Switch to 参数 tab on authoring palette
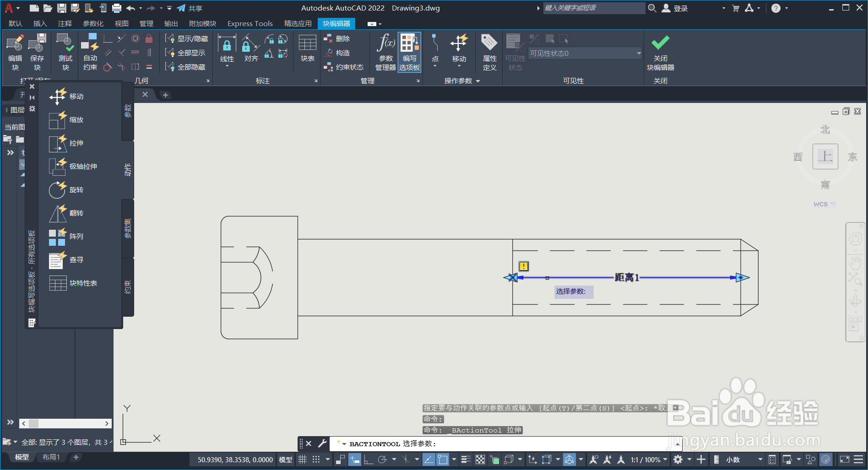 click(x=128, y=111)
